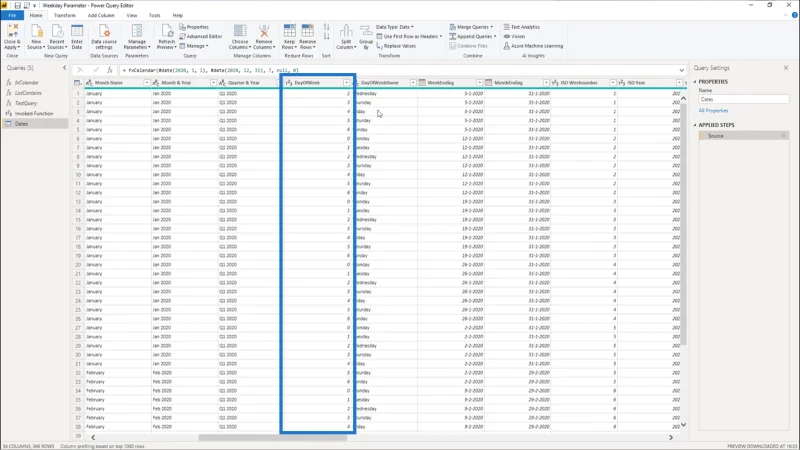Open WeekEnding column filter dropdown

tap(480, 83)
